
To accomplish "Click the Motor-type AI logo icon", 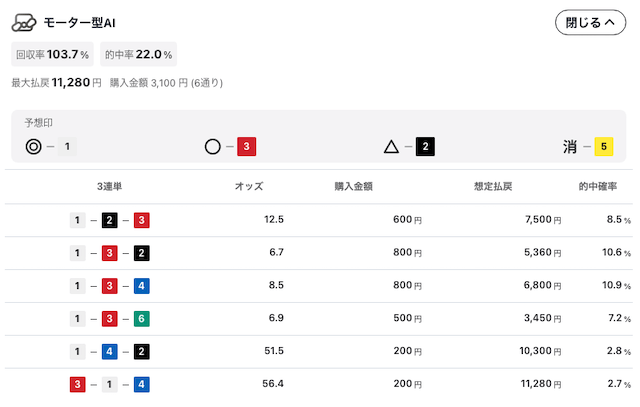I will coord(24,22).
